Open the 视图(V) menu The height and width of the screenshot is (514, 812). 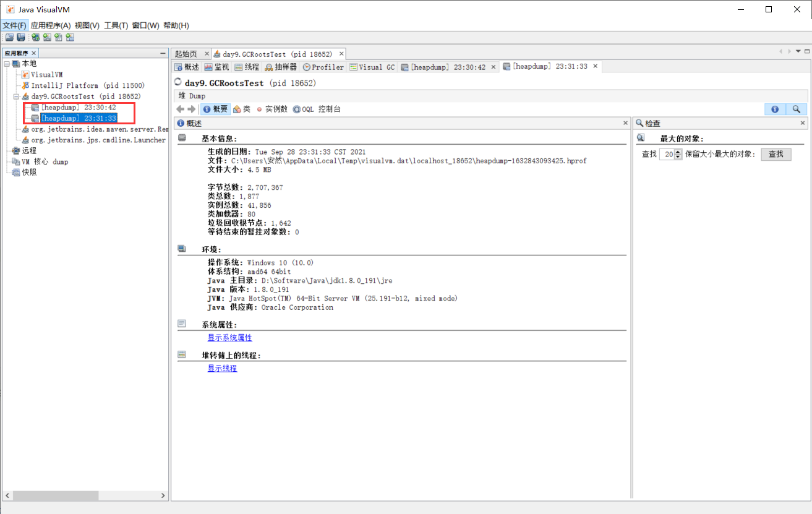[87, 25]
